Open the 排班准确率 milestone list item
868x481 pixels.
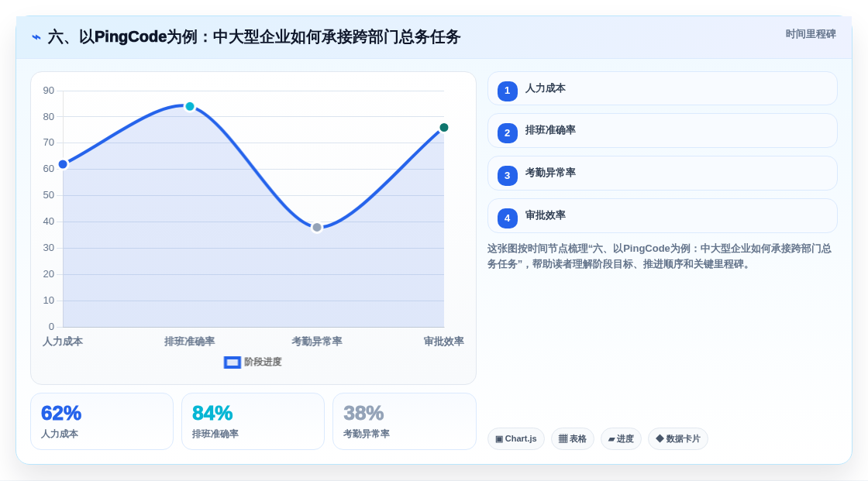(x=662, y=131)
